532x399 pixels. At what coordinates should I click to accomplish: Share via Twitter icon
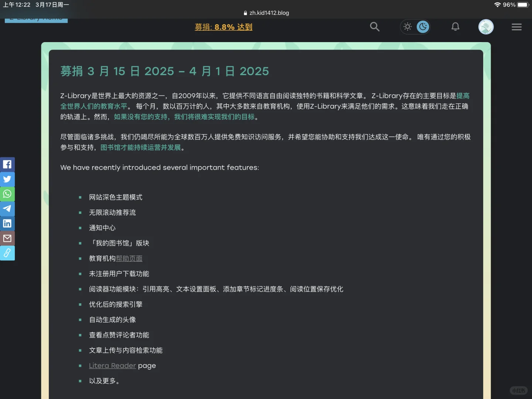pos(7,179)
